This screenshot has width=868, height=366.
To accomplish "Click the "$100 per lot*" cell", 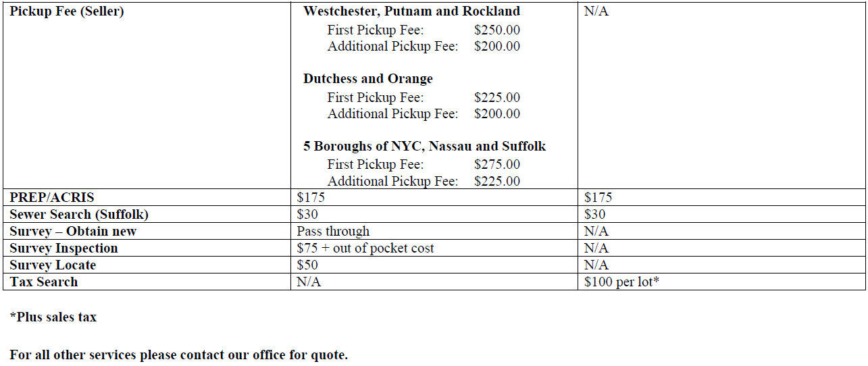I will click(621, 282).
